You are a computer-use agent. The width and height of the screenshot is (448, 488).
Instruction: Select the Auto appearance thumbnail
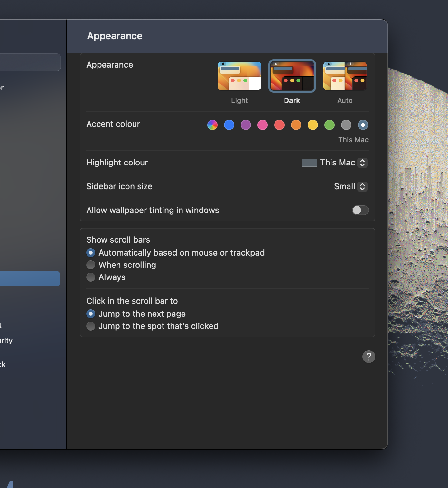point(345,76)
